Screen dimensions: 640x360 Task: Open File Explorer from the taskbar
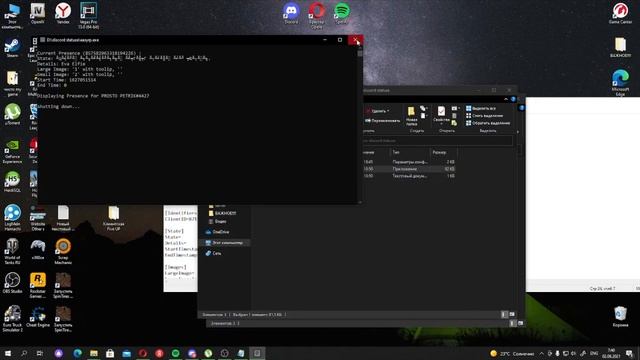[94, 353]
